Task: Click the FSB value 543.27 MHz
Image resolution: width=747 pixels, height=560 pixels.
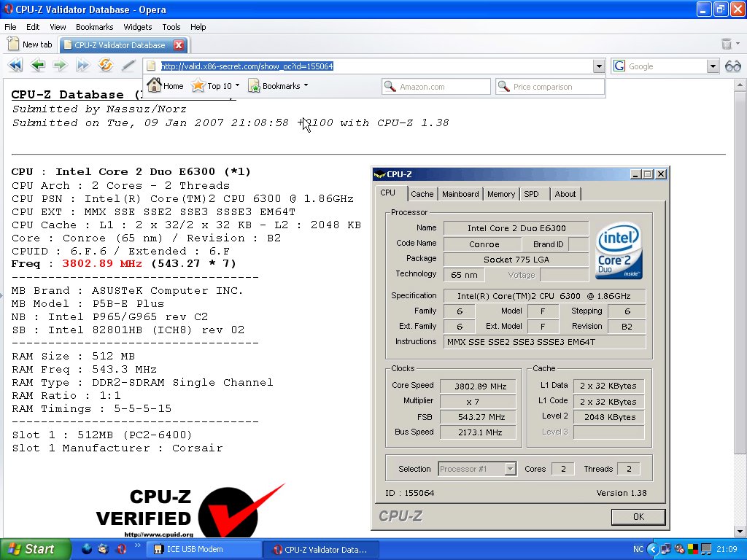Action: 478,416
